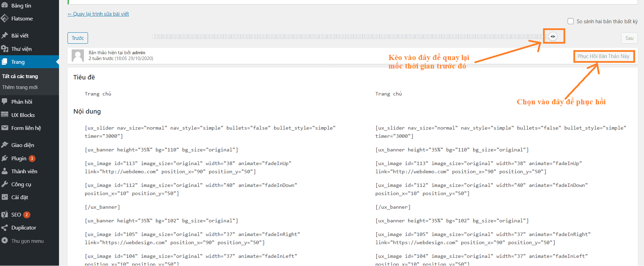The height and width of the screenshot is (266, 644).
Task: Follow 'Quay lại trình sửa bài viết' link
Action: pos(98,14)
